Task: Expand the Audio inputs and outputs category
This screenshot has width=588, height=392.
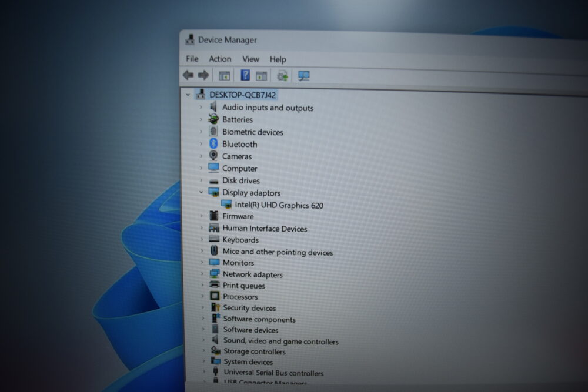Action: coord(201,107)
